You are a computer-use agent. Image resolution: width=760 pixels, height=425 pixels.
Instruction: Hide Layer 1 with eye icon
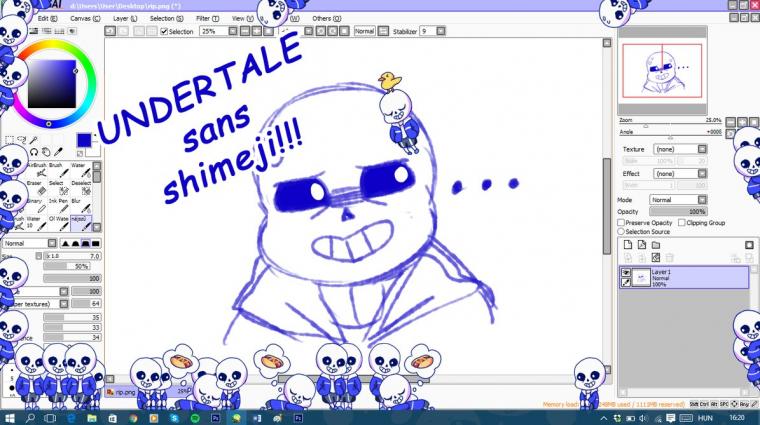tap(626, 273)
